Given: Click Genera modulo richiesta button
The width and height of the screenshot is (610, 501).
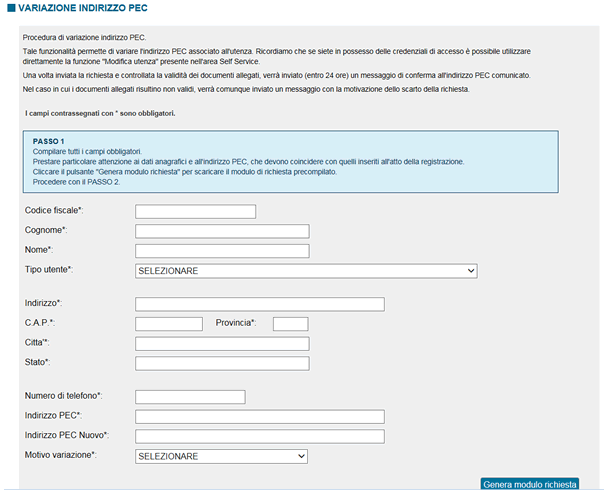Looking at the screenshot, I should coord(529,484).
